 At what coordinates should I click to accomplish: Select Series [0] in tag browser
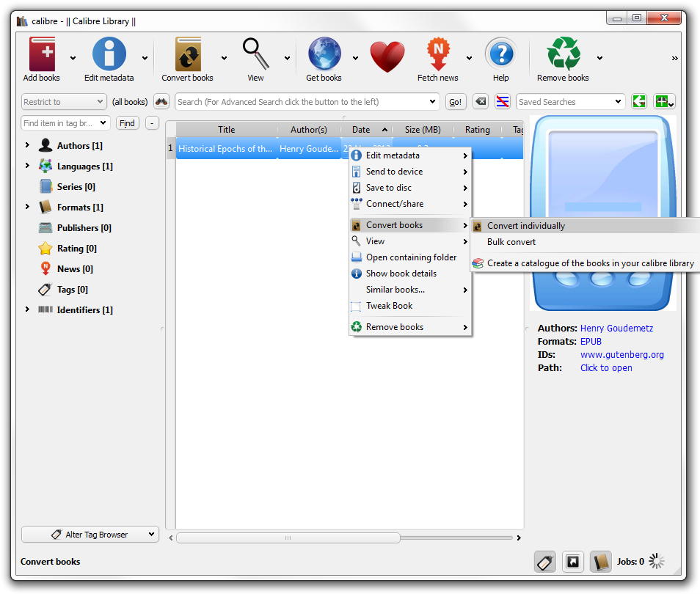(76, 186)
